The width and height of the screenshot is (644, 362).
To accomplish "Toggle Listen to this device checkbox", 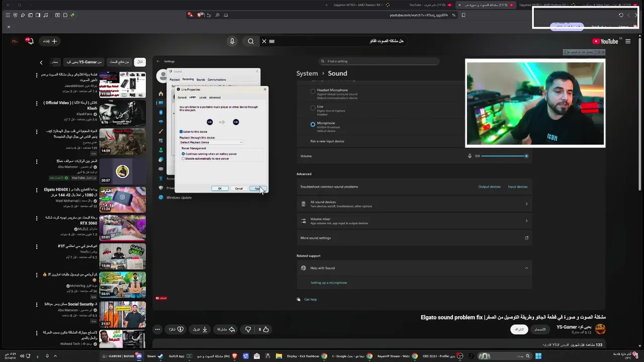I will coord(181,132).
